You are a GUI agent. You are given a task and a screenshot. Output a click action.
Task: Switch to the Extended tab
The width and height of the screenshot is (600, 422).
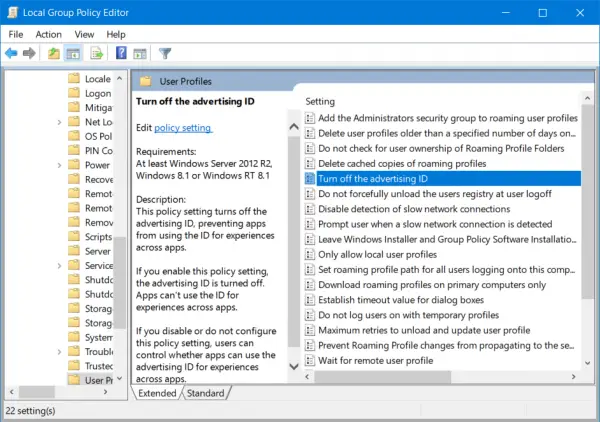click(157, 393)
